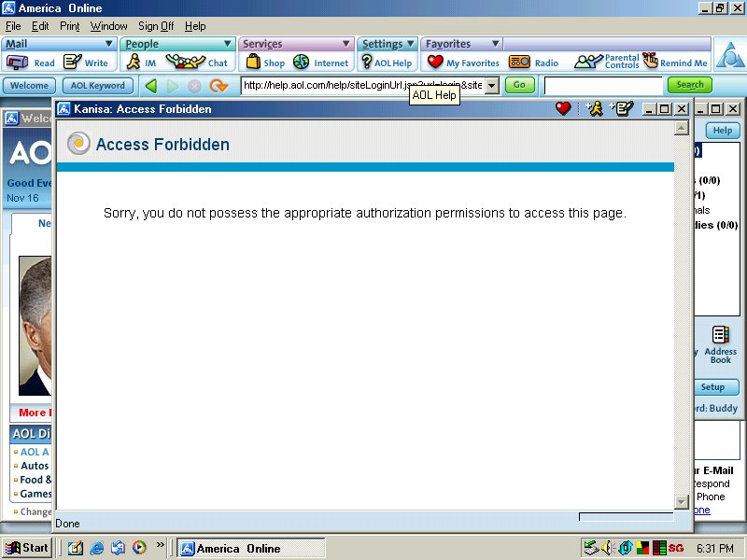Expand quick launch overflow chevron

click(x=160, y=544)
